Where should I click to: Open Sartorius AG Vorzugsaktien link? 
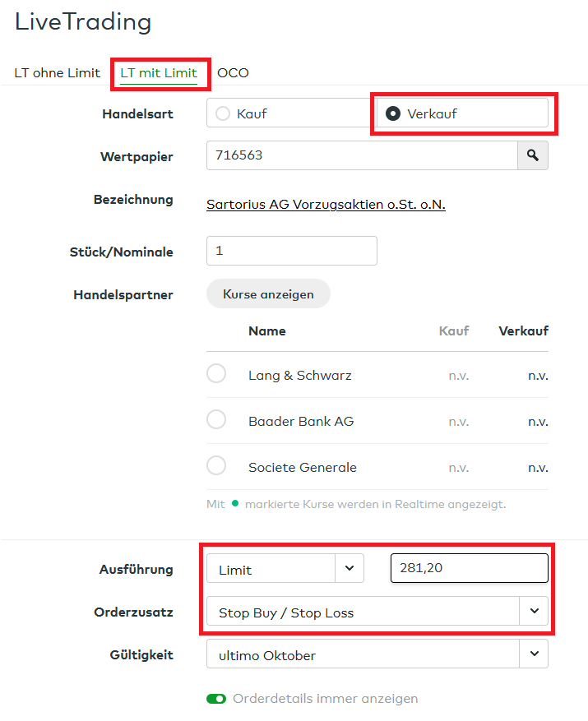326,205
